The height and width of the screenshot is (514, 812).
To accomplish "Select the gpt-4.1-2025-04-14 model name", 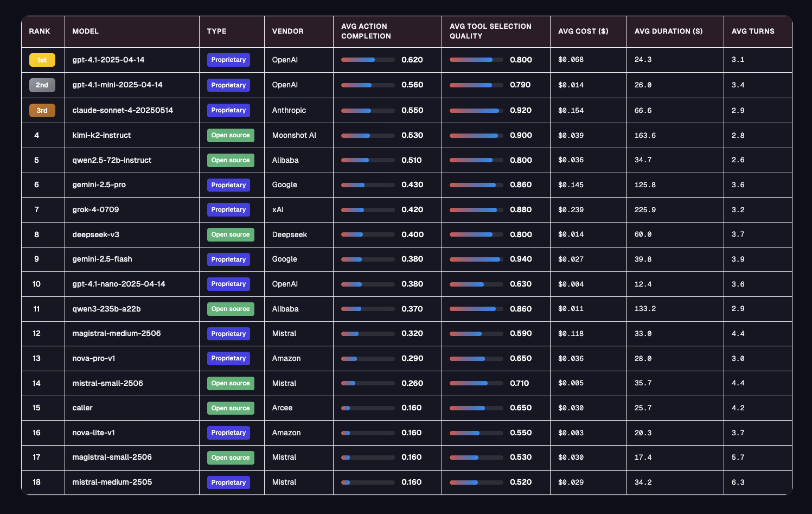I will [x=108, y=60].
